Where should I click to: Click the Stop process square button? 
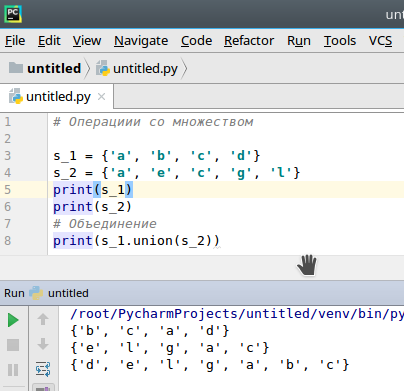coord(13,345)
